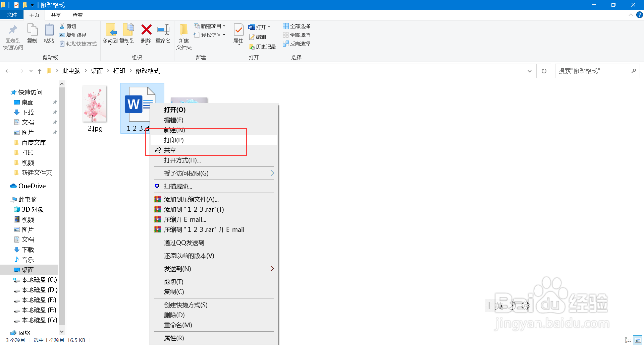Viewport: 644px width, 345px height.
Task: Navigate to 桌面 in the breadcrumb bar
Action: pyautogui.click(x=97, y=71)
